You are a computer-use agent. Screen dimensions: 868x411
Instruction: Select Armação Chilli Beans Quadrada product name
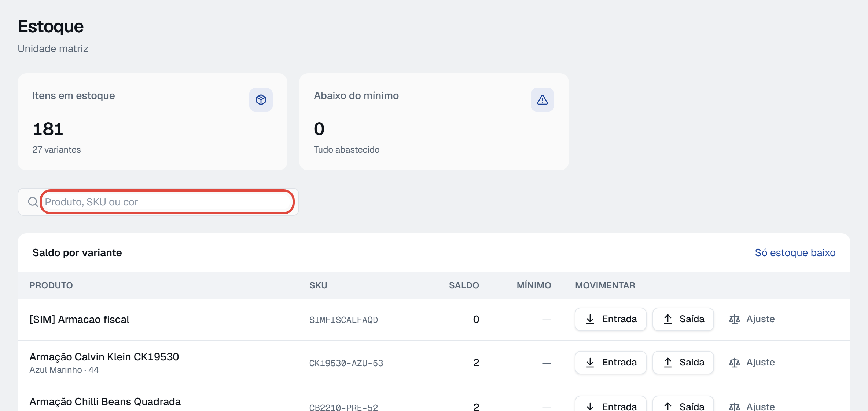click(x=105, y=401)
